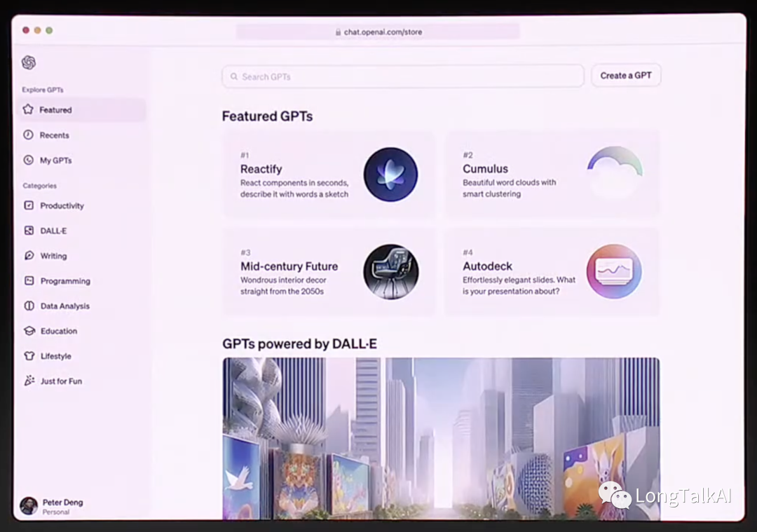The image size is (757, 532).
Task: Go to My GPTs
Action: click(81, 160)
